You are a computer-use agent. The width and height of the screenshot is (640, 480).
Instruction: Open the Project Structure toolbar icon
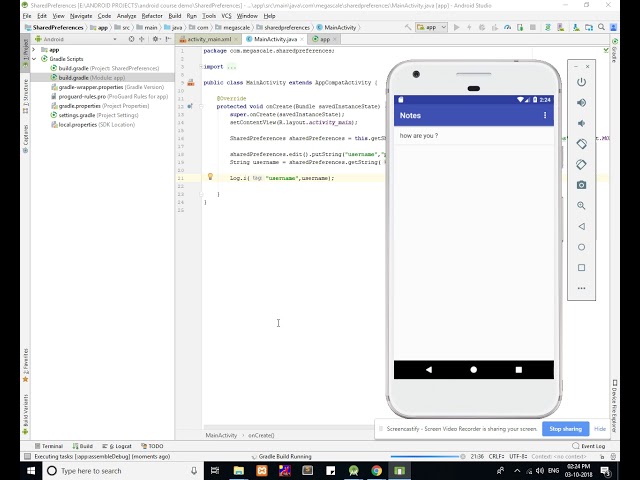click(x=589, y=27)
